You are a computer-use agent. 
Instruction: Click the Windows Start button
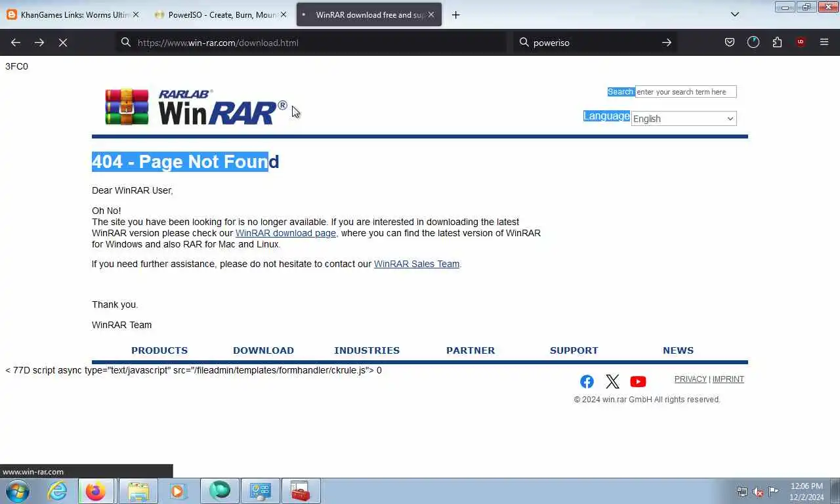[x=17, y=491]
